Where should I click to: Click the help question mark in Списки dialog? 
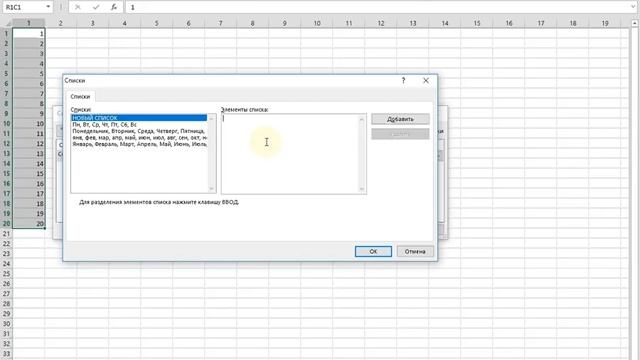403,80
